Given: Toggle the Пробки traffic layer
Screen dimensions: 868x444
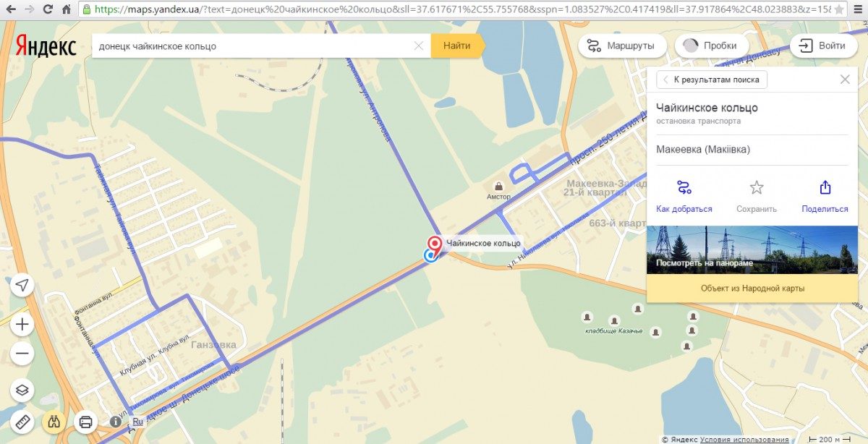Looking at the screenshot, I should tap(710, 46).
